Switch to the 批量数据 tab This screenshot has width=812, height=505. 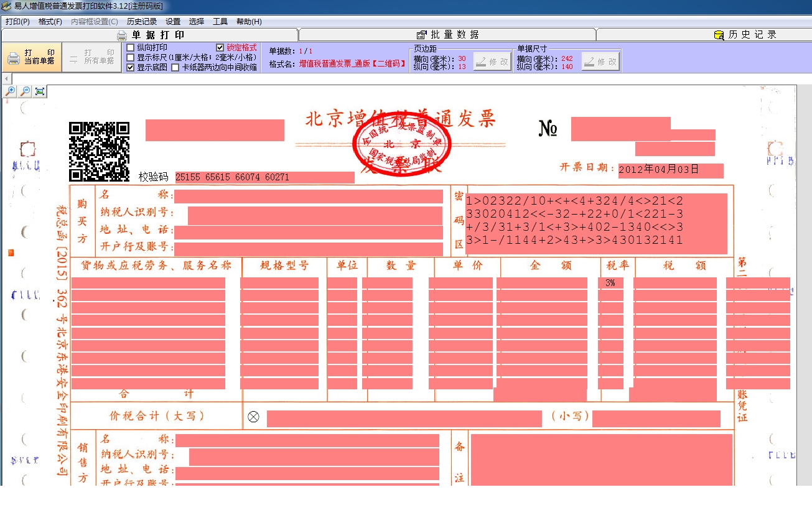click(447, 35)
